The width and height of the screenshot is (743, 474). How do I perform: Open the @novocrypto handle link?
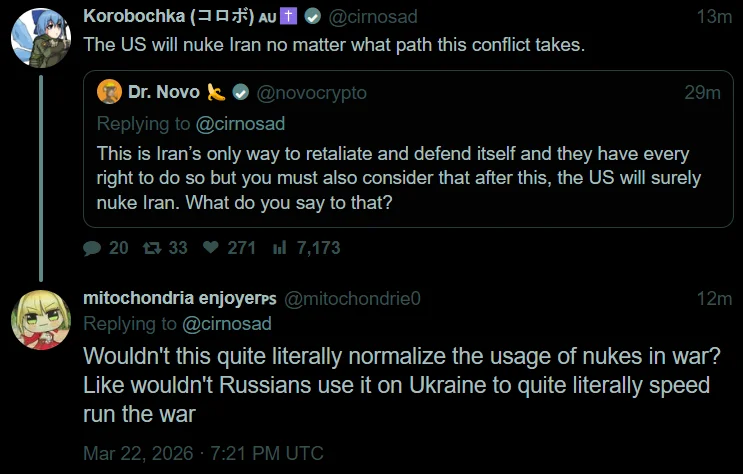click(x=311, y=93)
